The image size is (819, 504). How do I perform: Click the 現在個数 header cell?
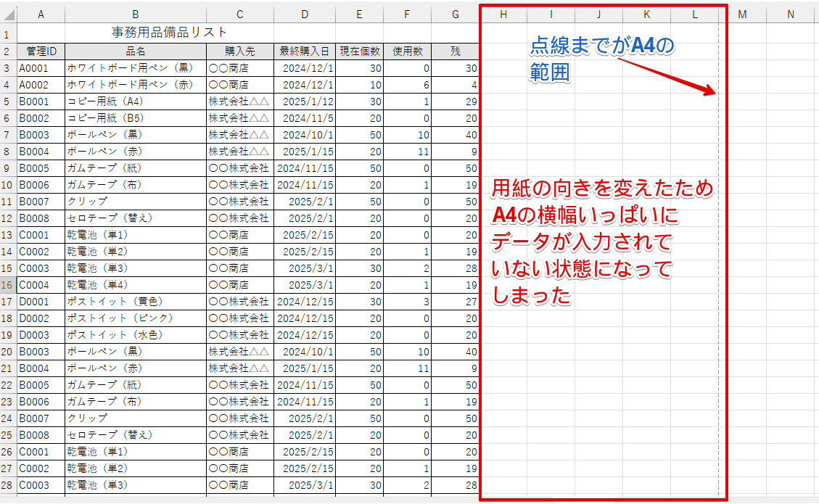pos(358,51)
